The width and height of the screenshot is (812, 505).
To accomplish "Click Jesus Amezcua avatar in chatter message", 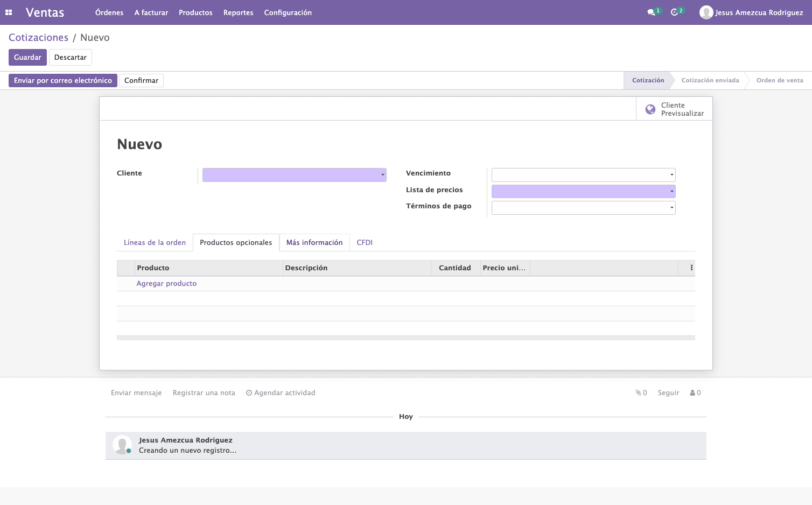I will (122, 445).
